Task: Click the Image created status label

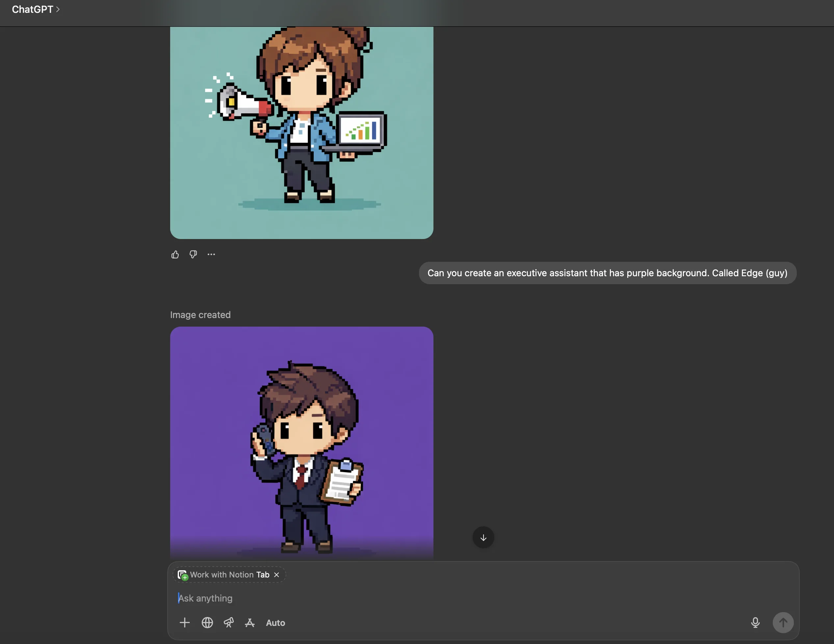Action: [200, 315]
